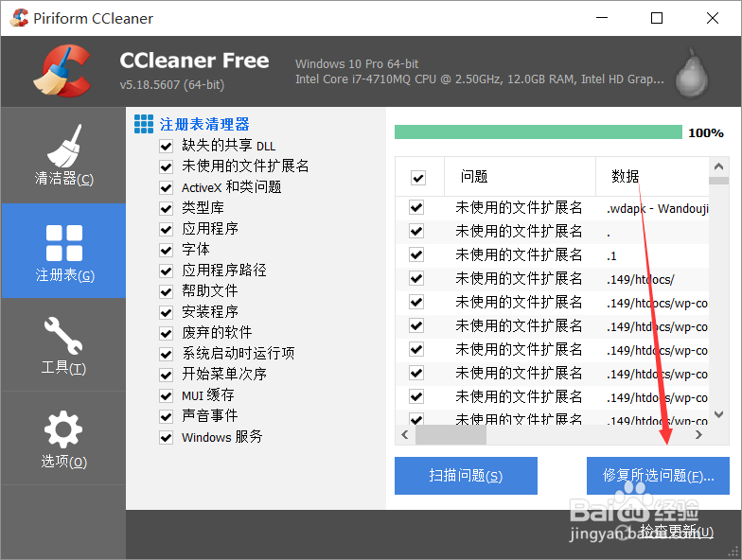
Task: Open the Tools (工具) wrench section
Action: [63, 344]
